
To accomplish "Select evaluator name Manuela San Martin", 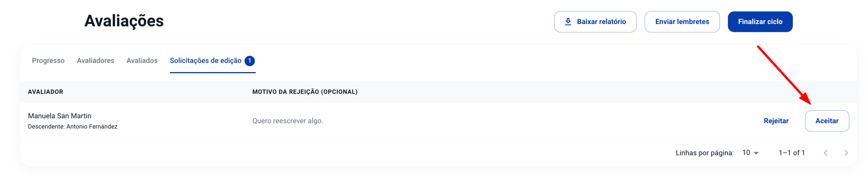I will tap(60, 116).
